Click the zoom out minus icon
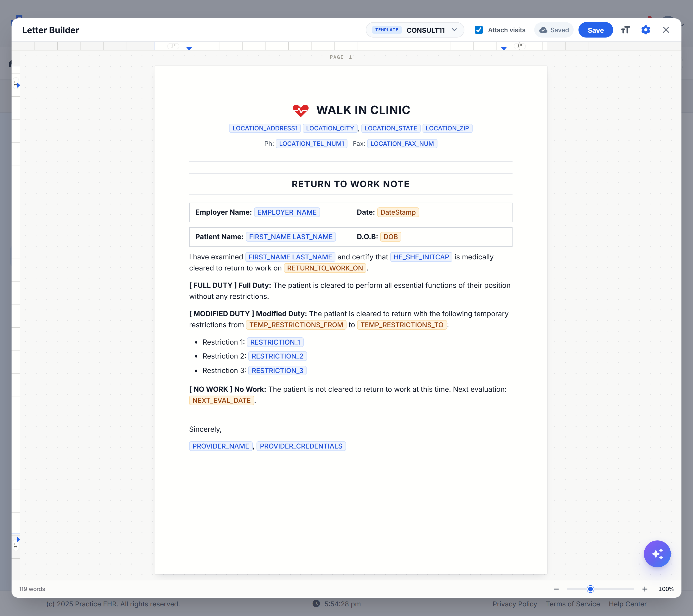The image size is (693, 616). pos(556,589)
